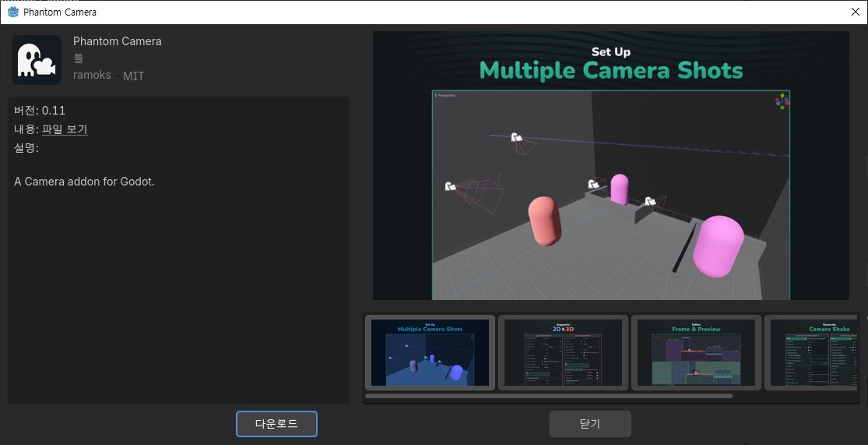
Task: Open author ramoks link
Action: (x=92, y=75)
